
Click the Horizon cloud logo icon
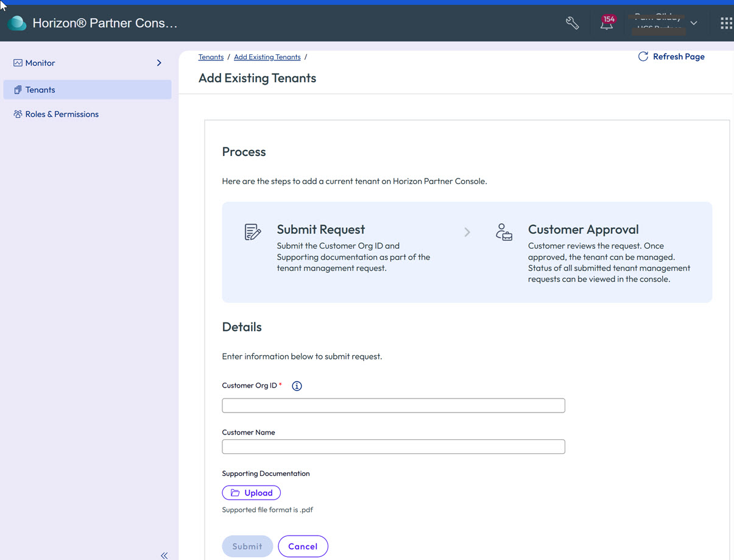tap(17, 23)
